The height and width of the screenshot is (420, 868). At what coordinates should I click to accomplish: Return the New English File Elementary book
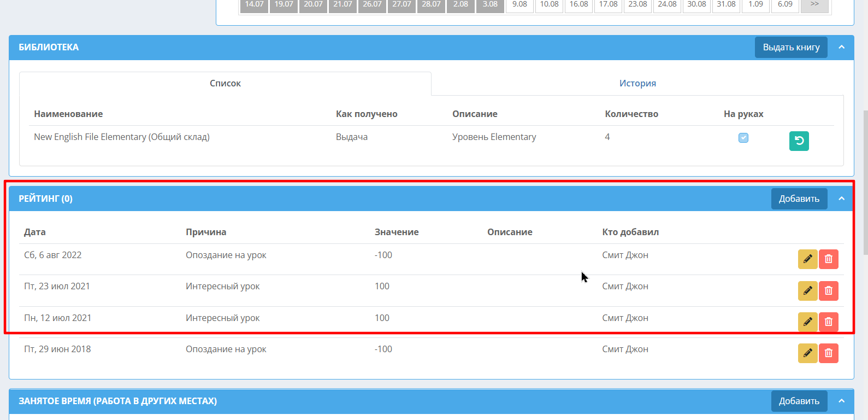click(x=799, y=141)
